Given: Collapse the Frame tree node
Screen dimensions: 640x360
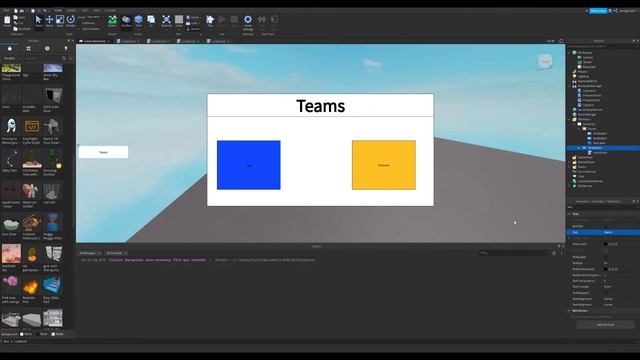Looking at the screenshot, I should (579, 129).
